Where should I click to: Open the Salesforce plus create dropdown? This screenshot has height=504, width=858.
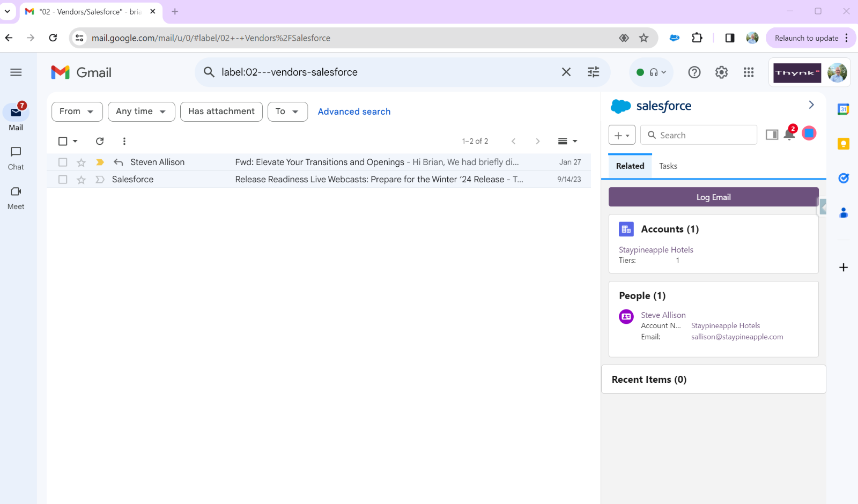622,135
